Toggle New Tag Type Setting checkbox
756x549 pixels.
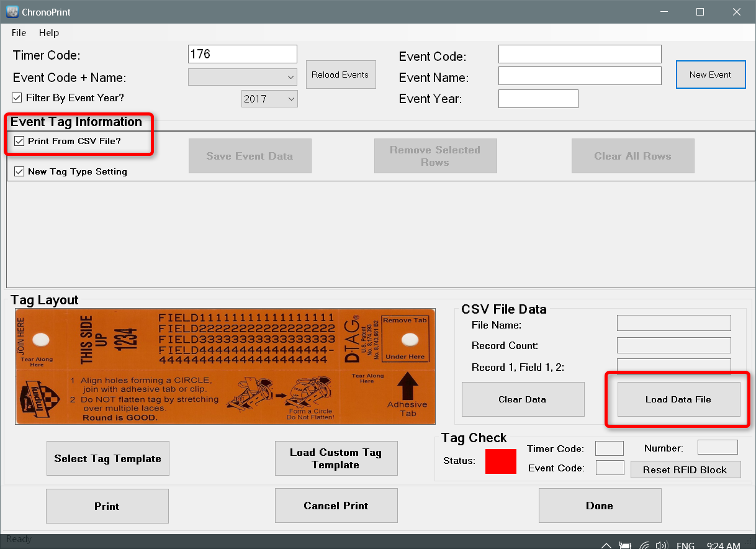[x=19, y=171]
